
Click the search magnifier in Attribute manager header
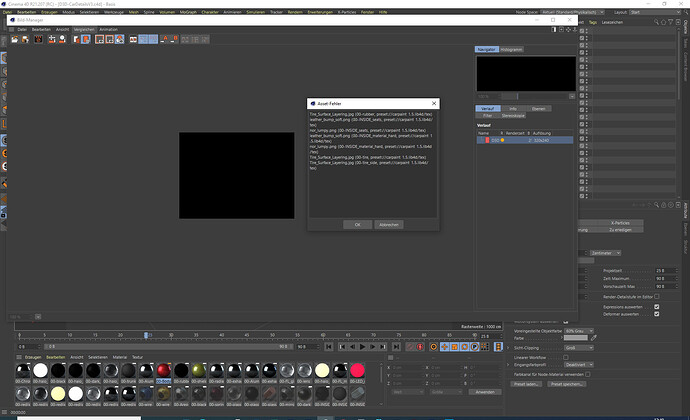point(656,205)
